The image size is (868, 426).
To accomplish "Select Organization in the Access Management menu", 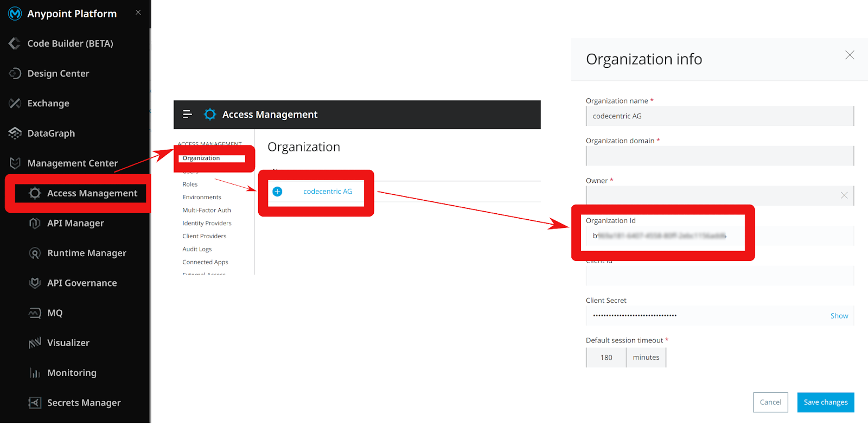I will pos(201,158).
